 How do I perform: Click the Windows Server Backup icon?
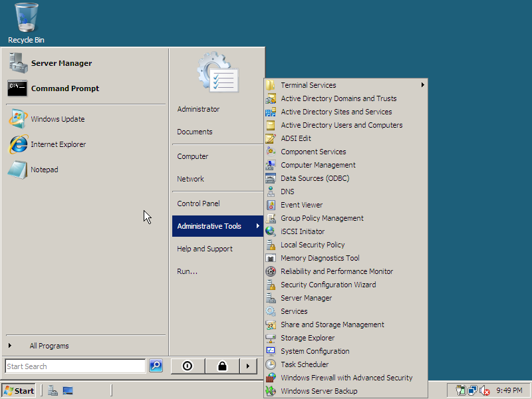pos(271,391)
